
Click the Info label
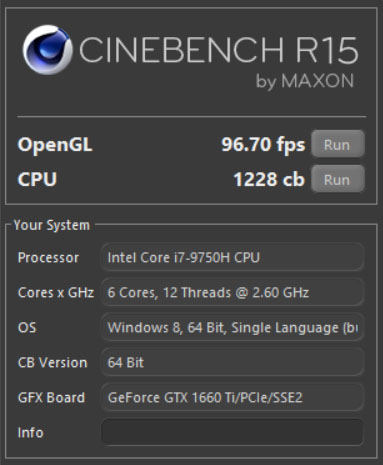click(31, 433)
